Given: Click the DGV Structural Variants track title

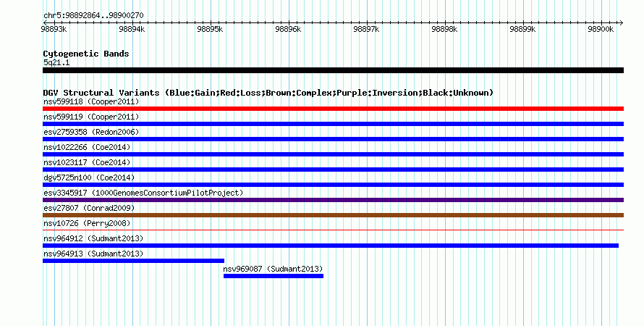Looking at the screenshot, I should 268,93.
